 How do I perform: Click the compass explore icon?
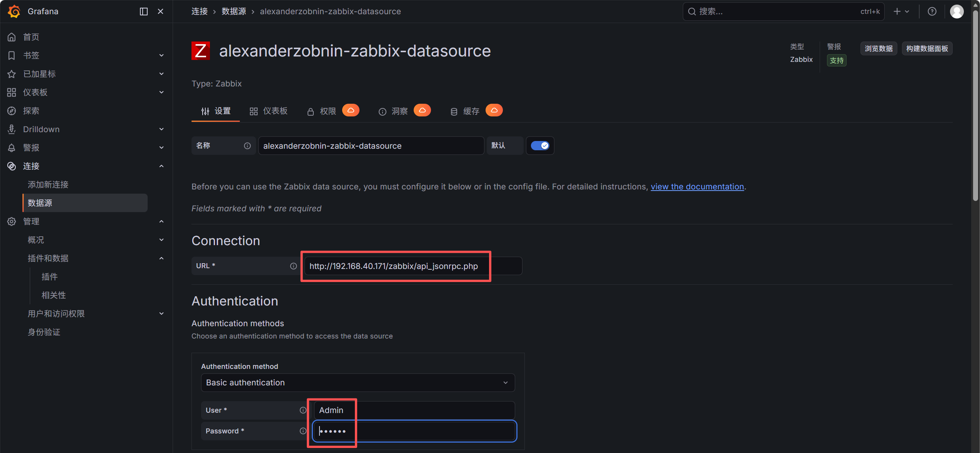point(12,111)
